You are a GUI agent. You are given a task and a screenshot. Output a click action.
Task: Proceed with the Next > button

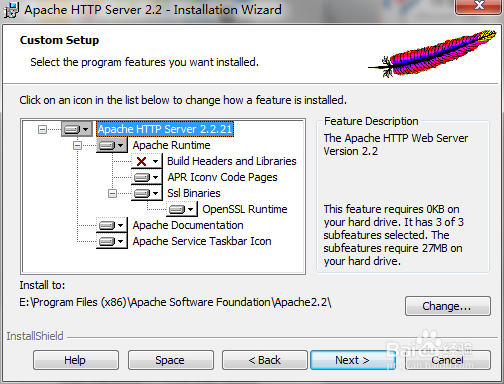(x=352, y=360)
